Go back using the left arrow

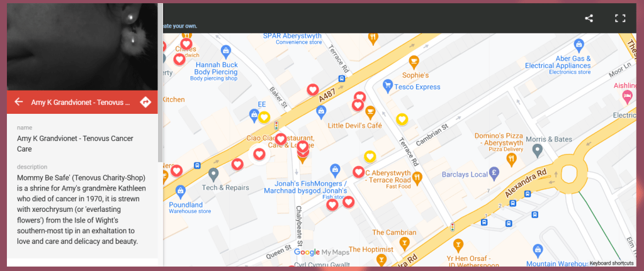click(x=18, y=102)
